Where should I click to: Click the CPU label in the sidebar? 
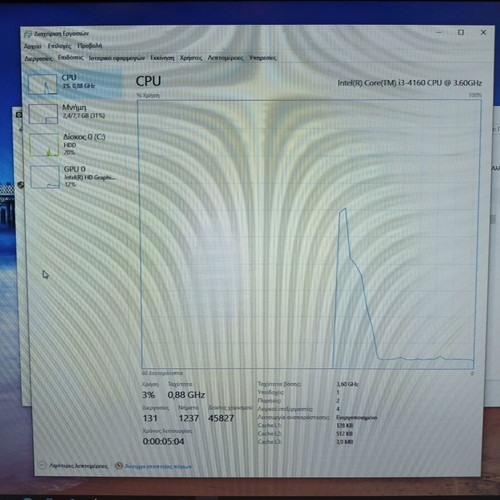click(x=69, y=77)
